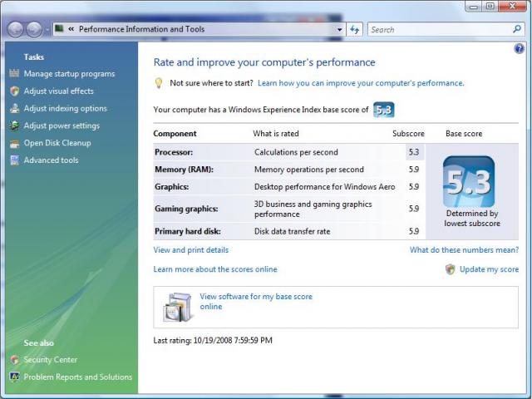Click the lightbulb tip icon
The image size is (532, 399).
click(x=159, y=83)
